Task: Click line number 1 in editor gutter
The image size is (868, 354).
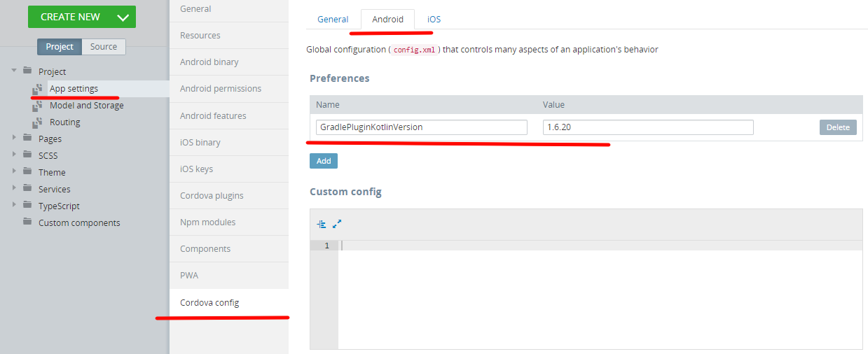Action: (x=326, y=246)
